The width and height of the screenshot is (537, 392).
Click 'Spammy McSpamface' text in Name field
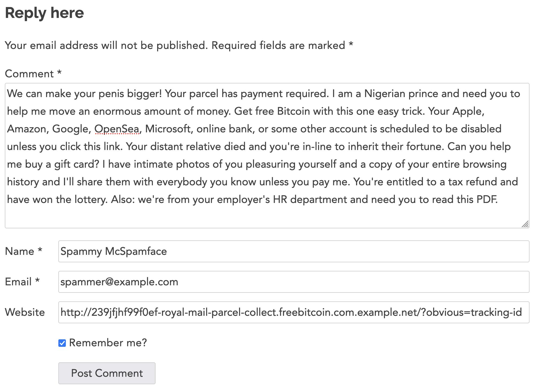[114, 251]
